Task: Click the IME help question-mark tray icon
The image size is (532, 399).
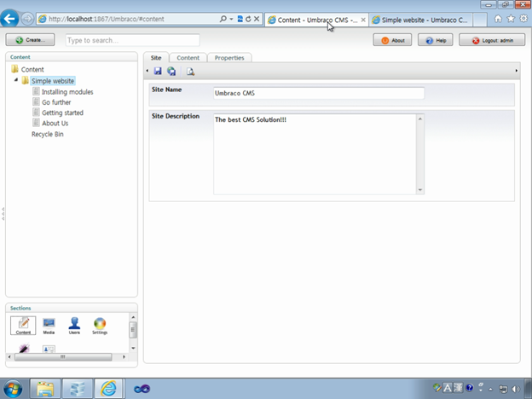Action: pyautogui.click(x=470, y=388)
